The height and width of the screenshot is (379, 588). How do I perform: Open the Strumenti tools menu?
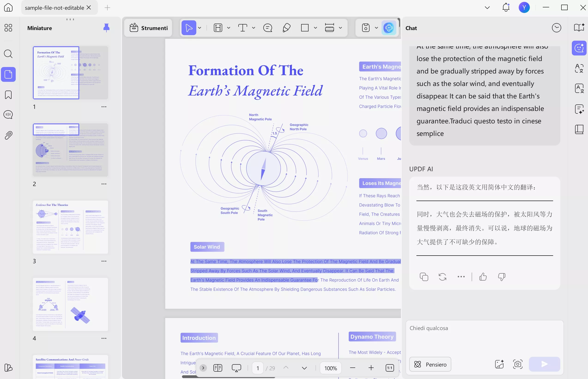(x=149, y=28)
